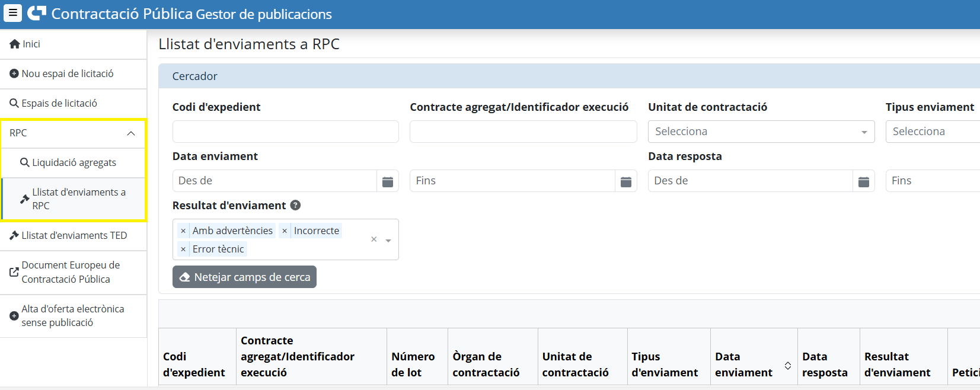The width and height of the screenshot is (980, 390).
Task: Remove the Error tècnic filter tag
Action: tap(183, 250)
